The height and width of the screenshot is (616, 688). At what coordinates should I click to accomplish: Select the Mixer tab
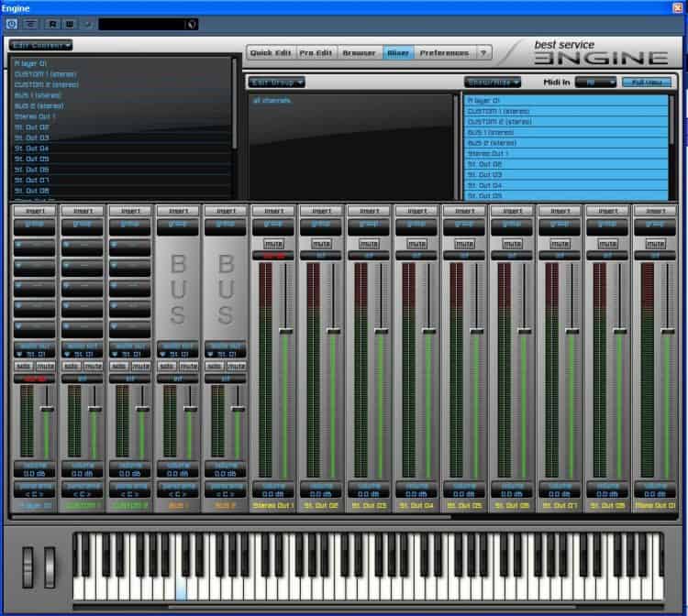(x=398, y=52)
